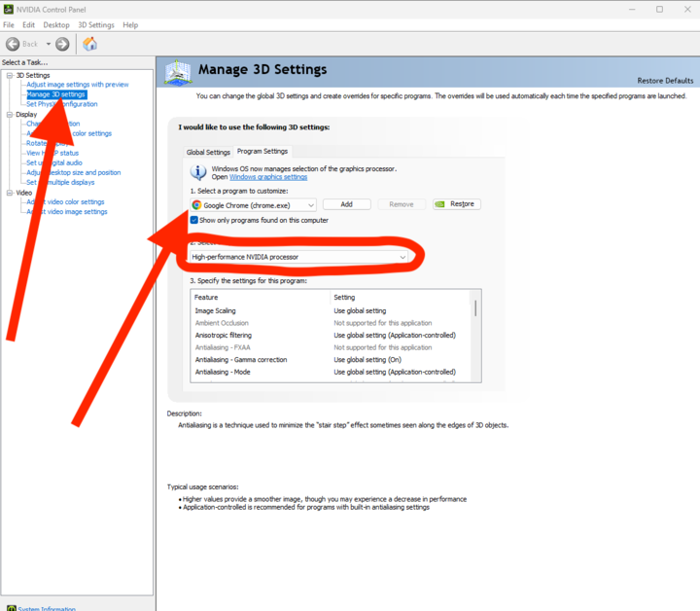The image size is (700, 611).
Task: Open the File menu
Action: tap(9, 25)
